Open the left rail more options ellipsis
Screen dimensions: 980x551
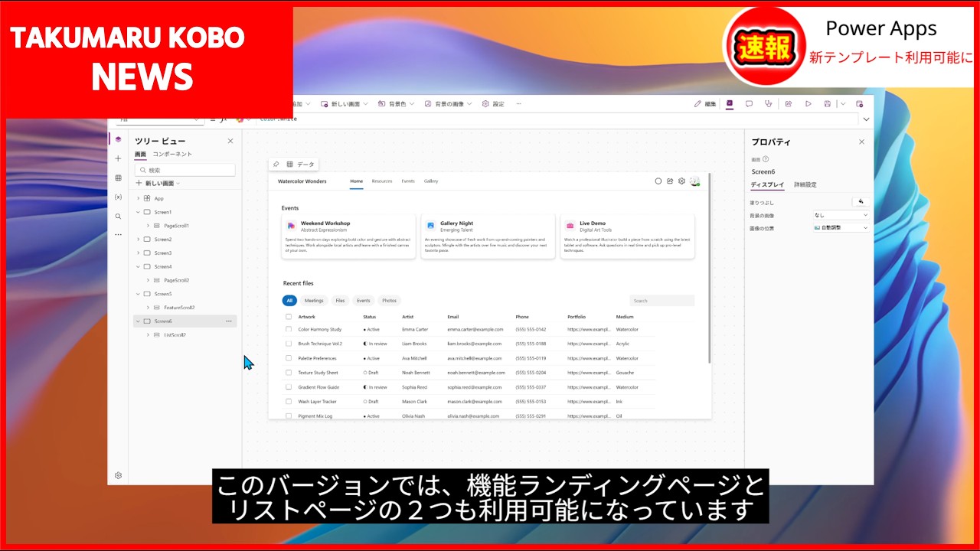click(x=118, y=235)
